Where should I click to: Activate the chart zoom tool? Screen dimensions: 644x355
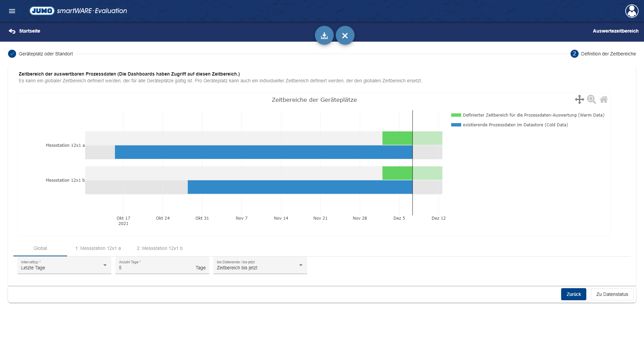point(591,99)
